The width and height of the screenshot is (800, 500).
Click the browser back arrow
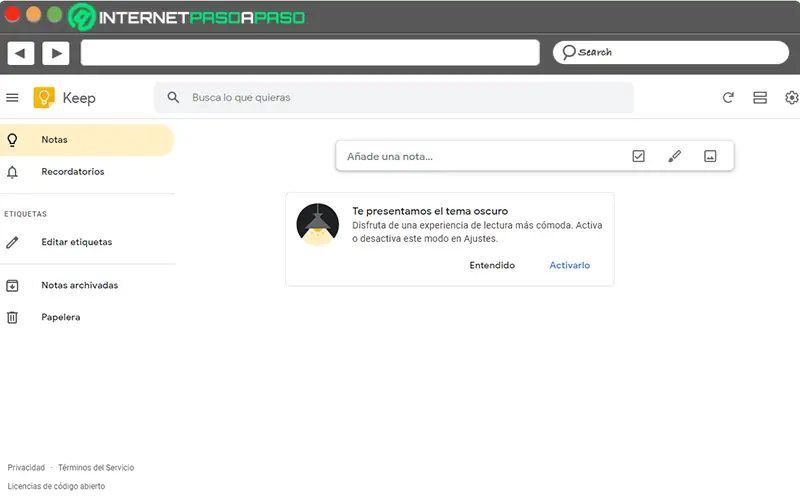pyautogui.click(x=21, y=53)
